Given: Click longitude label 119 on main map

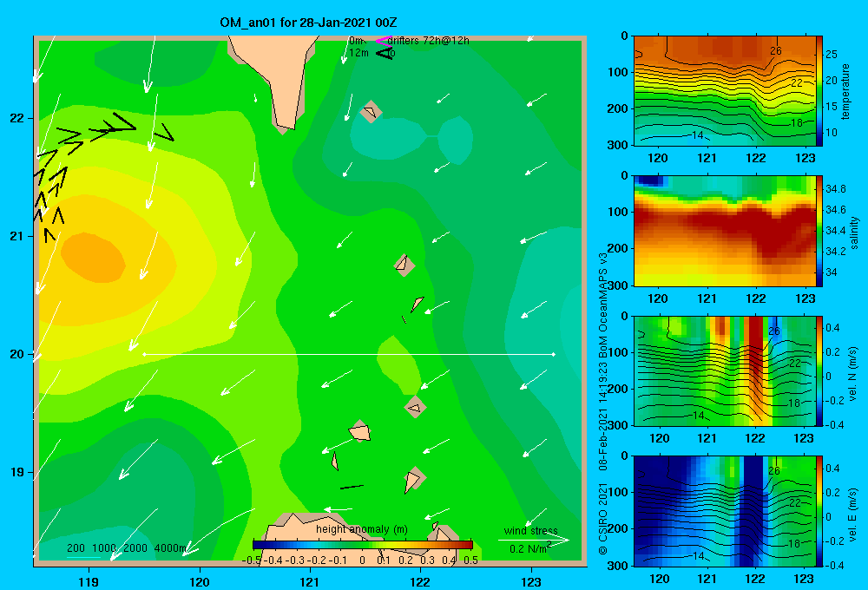Looking at the screenshot, I should (89, 581).
